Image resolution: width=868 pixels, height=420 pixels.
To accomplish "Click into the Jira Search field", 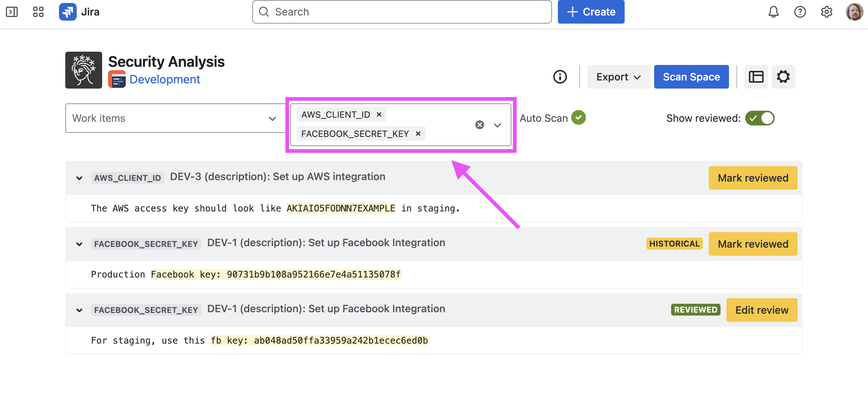I will click(402, 12).
